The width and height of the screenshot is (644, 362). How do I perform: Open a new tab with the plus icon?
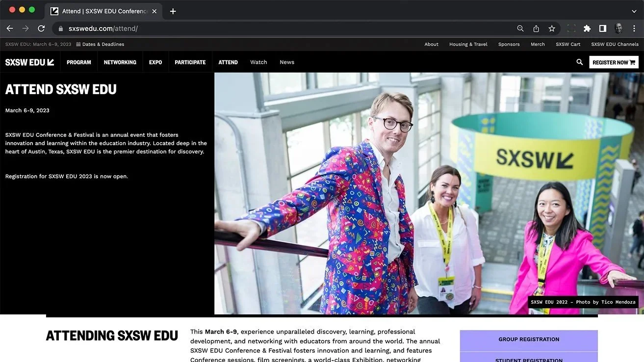[x=173, y=11]
